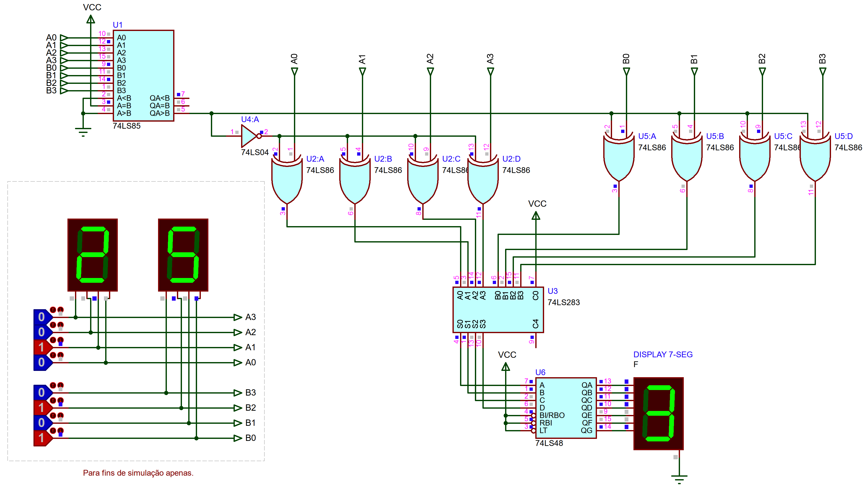
Task: Toggle the logic state on the B1 line
Action: [x=43, y=423]
